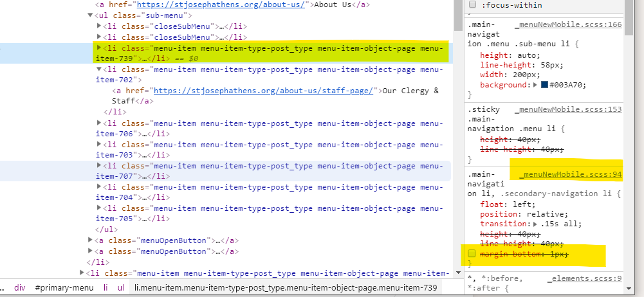Expand the menu-item-707 node
The height and width of the screenshot is (297, 644).
[x=99, y=165]
